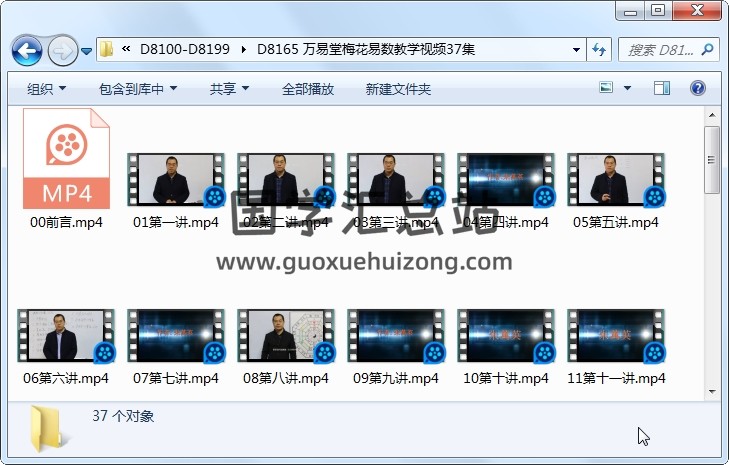The width and height of the screenshot is (729, 465).
Task: Open the 组织 menu
Action: [x=46, y=89]
